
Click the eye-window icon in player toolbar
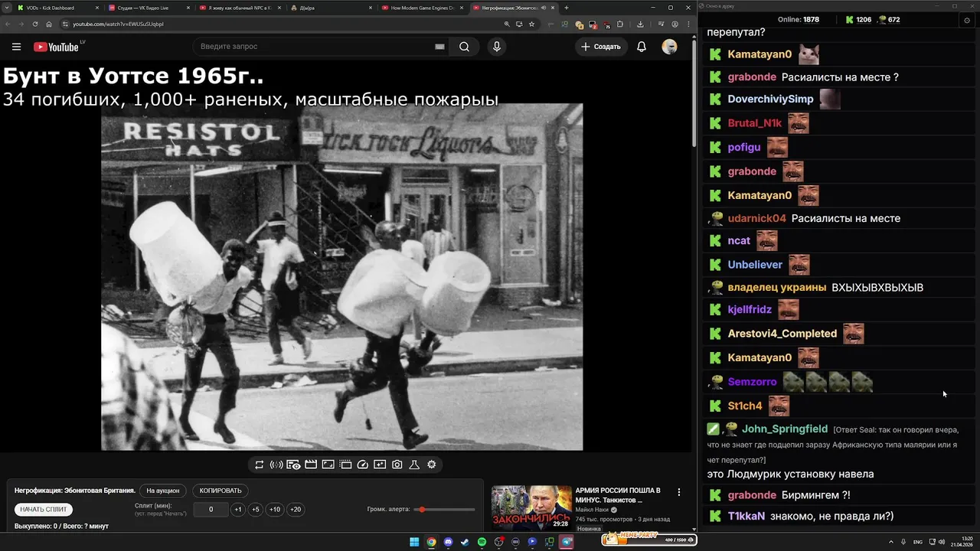pyautogui.click(x=293, y=465)
